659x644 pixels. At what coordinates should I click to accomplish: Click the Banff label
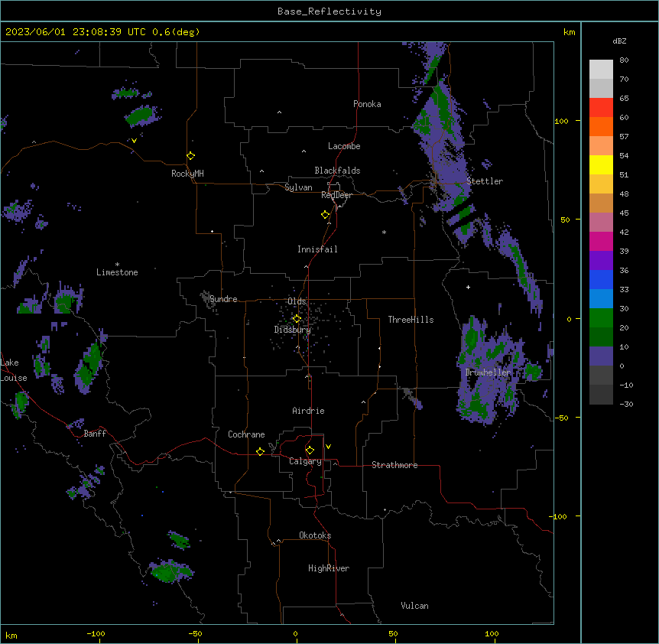pos(95,434)
